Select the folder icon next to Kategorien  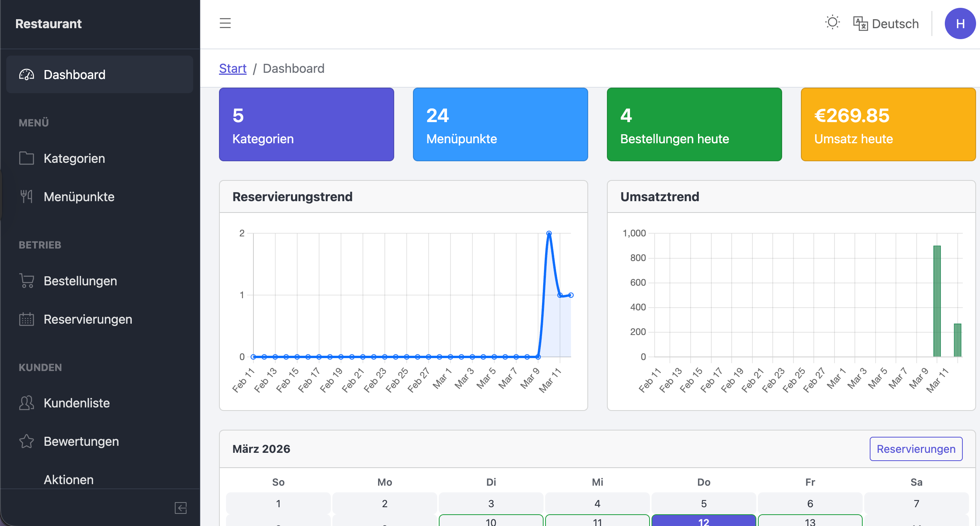tap(26, 158)
